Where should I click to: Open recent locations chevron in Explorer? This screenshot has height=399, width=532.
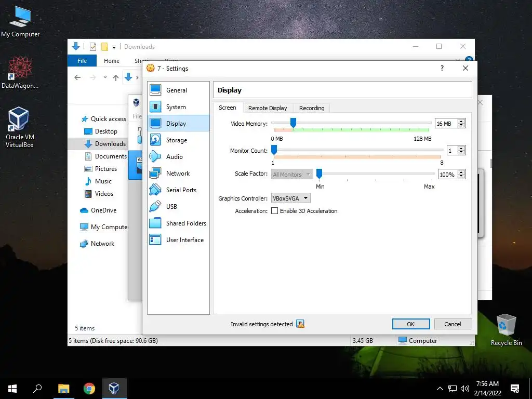pyautogui.click(x=105, y=77)
